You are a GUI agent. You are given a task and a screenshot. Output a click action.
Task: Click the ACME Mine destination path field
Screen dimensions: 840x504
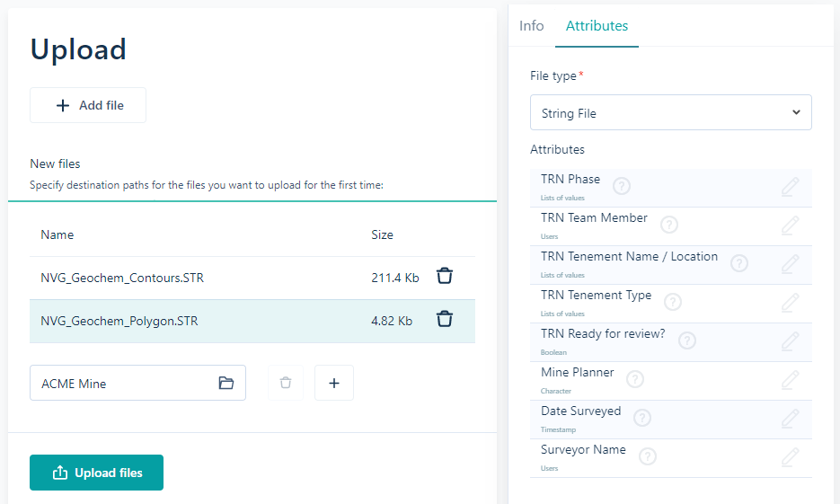[x=137, y=383]
